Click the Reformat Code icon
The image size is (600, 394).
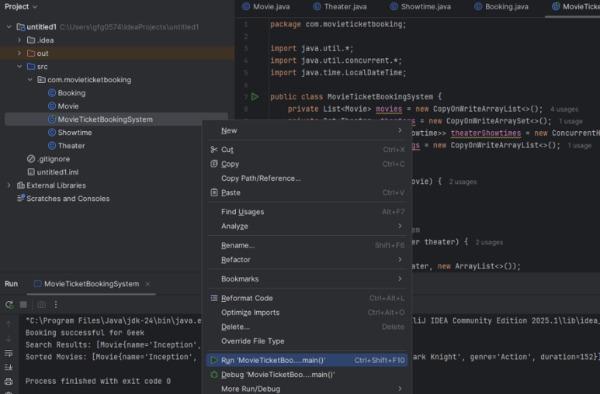[214, 298]
